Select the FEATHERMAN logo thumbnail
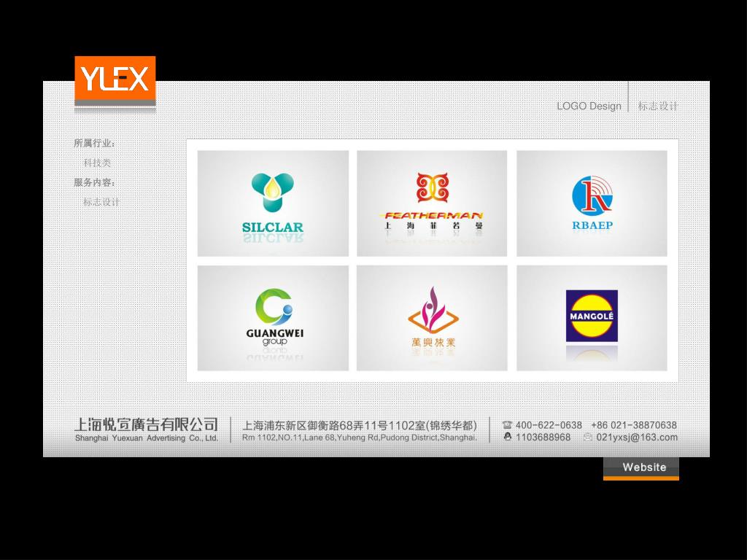The height and width of the screenshot is (560, 747). click(x=432, y=203)
